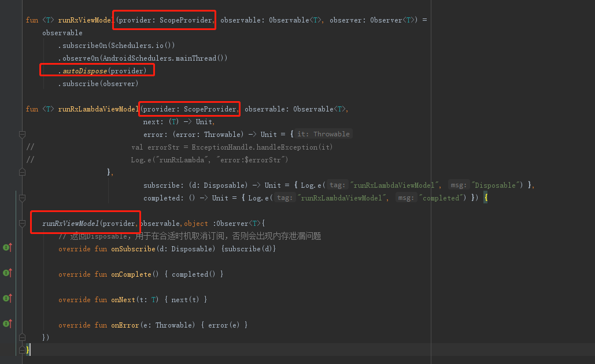Viewport: 595px width, 364px height.
Task: Click the onSubscribe function name
Action: coord(133,248)
